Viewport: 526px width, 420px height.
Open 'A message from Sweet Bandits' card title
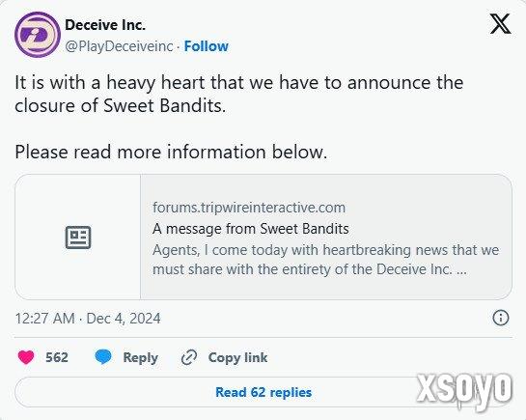click(251, 229)
